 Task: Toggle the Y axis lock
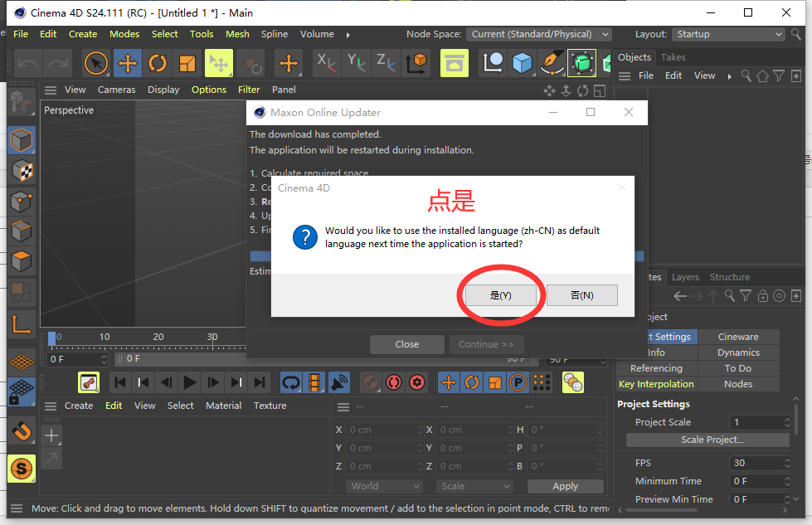pos(357,64)
